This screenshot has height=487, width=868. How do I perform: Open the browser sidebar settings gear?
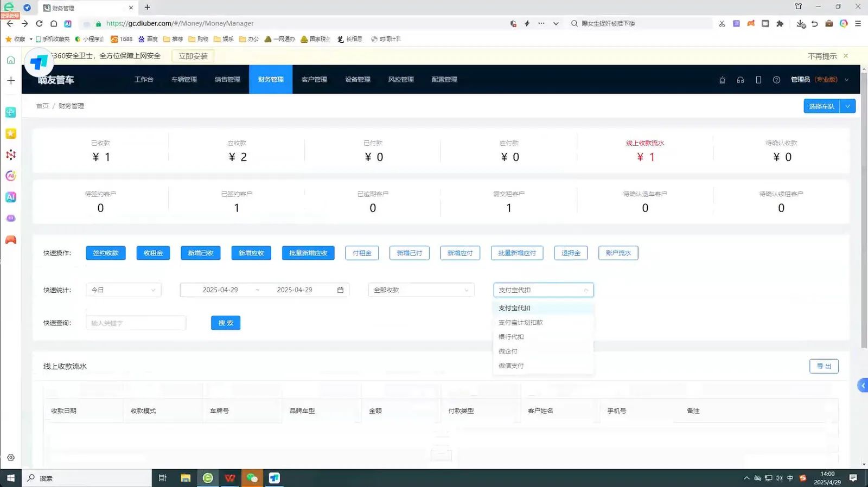[x=11, y=458]
